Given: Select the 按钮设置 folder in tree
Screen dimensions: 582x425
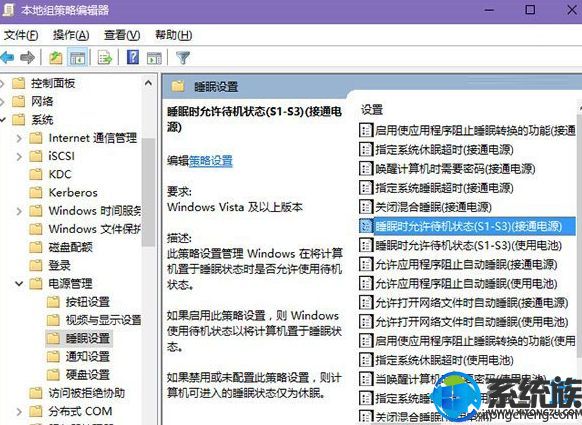Looking at the screenshot, I should pyautogui.click(x=88, y=302).
